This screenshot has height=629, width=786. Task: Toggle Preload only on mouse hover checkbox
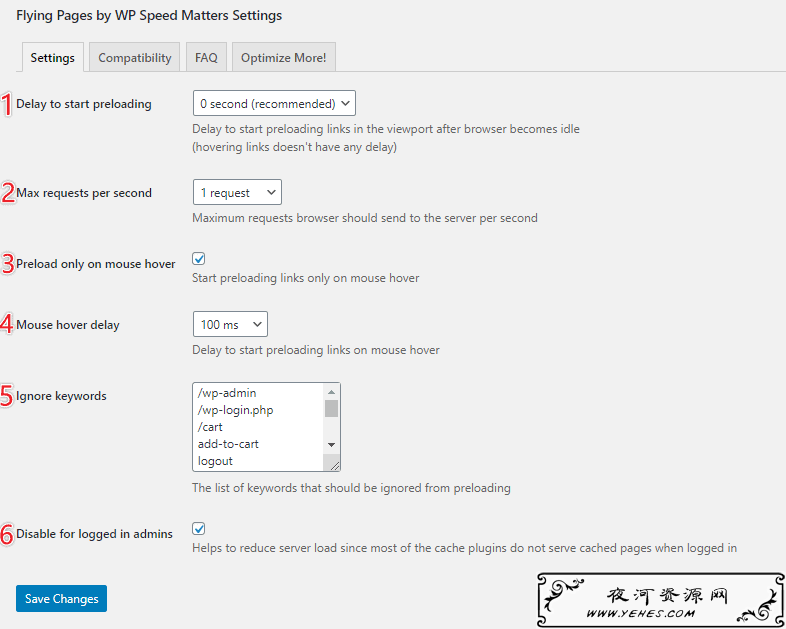(x=199, y=259)
